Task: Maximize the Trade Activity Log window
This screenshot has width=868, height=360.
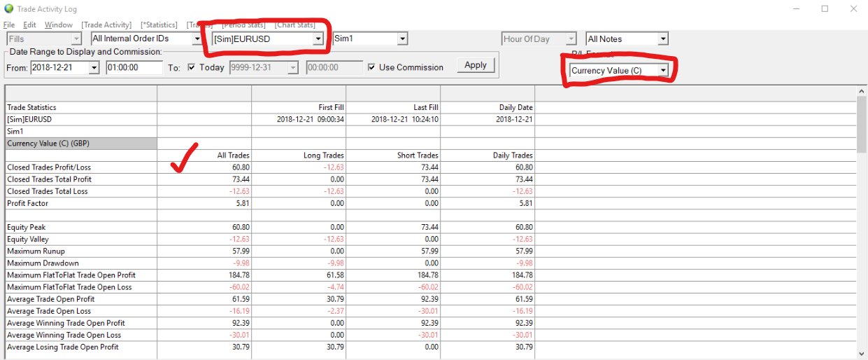Action: (825, 9)
